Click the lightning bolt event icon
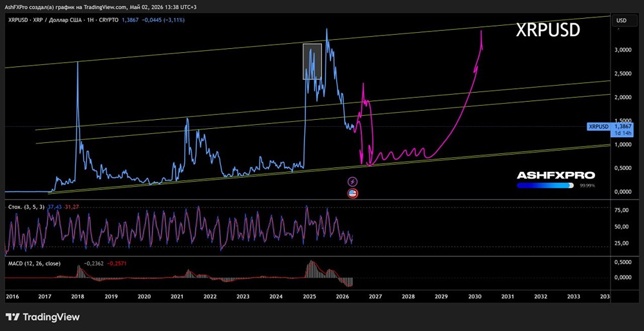 click(x=352, y=181)
